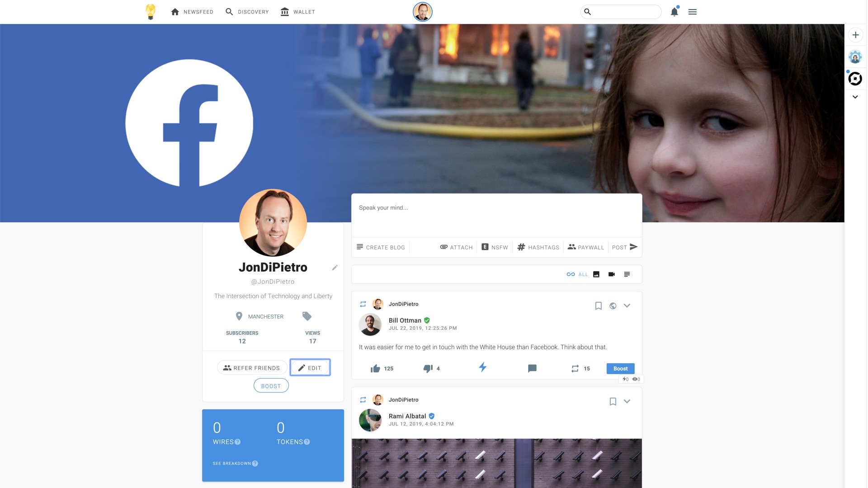Click the hashtag tag icon in profile

tap(307, 316)
